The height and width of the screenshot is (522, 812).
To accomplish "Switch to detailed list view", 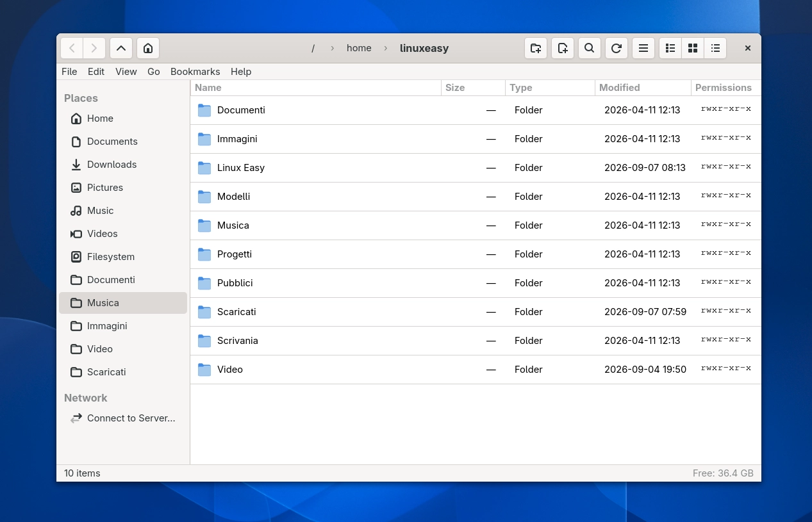I will (x=670, y=48).
